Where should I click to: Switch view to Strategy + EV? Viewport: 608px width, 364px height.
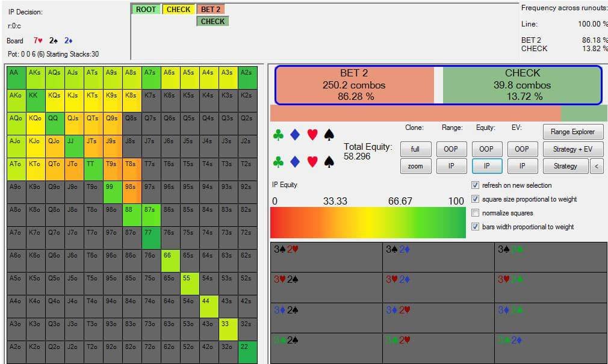(572, 149)
